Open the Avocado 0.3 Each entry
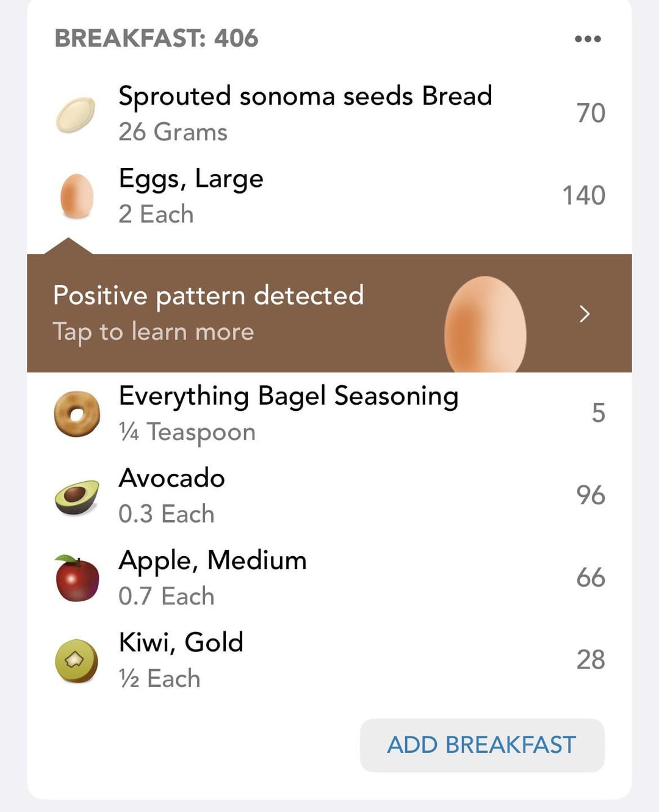The image size is (659, 812). click(x=329, y=496)
